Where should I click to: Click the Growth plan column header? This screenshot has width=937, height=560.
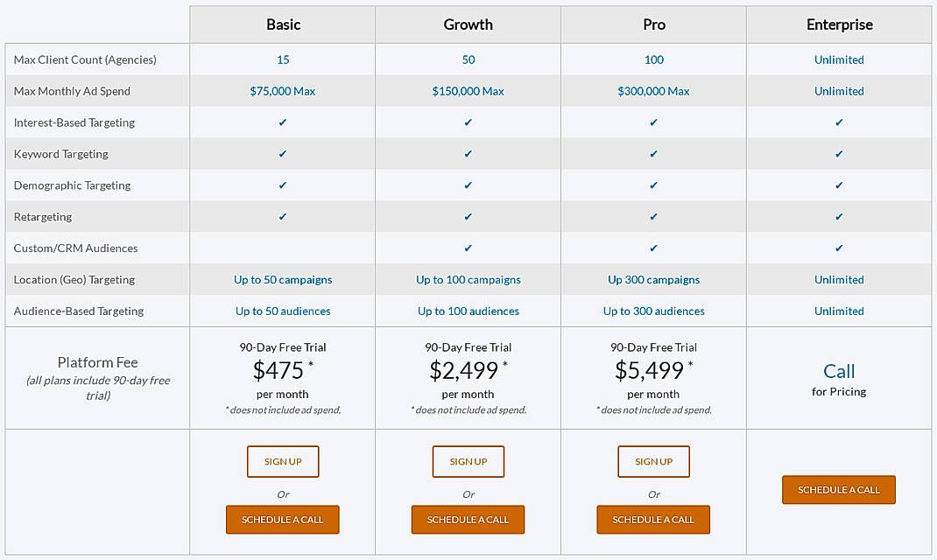pos(468,24)
